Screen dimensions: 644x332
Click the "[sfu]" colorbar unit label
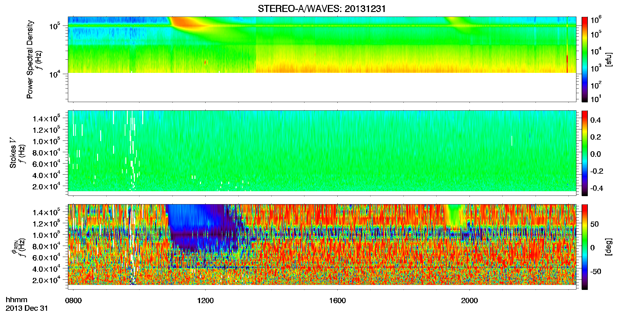tap(609, 59)
